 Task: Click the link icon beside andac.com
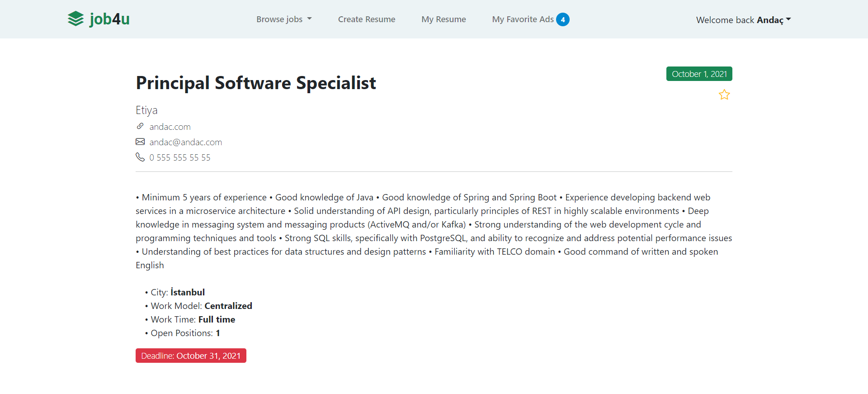(x=140, y=126)
